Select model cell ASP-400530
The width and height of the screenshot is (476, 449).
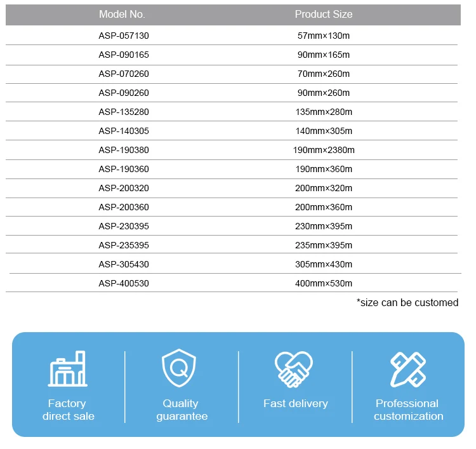[124, 283]
